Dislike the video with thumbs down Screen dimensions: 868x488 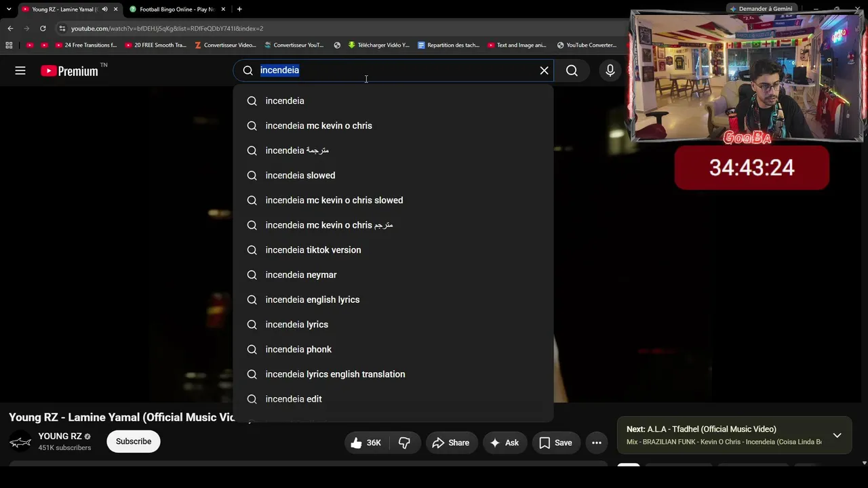click(404, 443)
